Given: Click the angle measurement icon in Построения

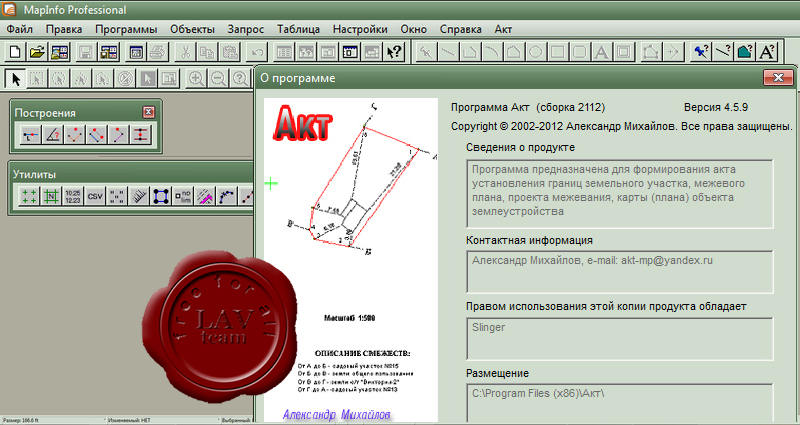Looking at the screenshot, I should pos(53,135).
